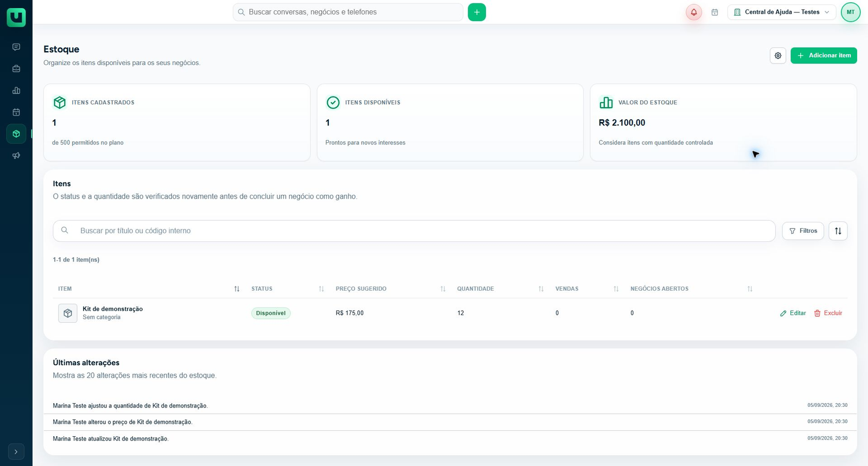This screenshot has height=466, width=868.
Task: Open the calendar icon in sidebar
Action: pyautogui.click(x=16, y=112)
